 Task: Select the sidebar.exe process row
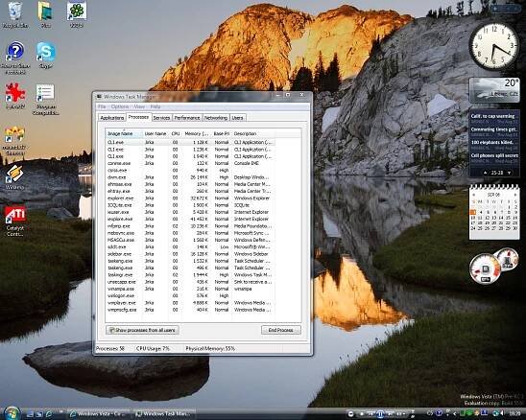coord(191,254)
